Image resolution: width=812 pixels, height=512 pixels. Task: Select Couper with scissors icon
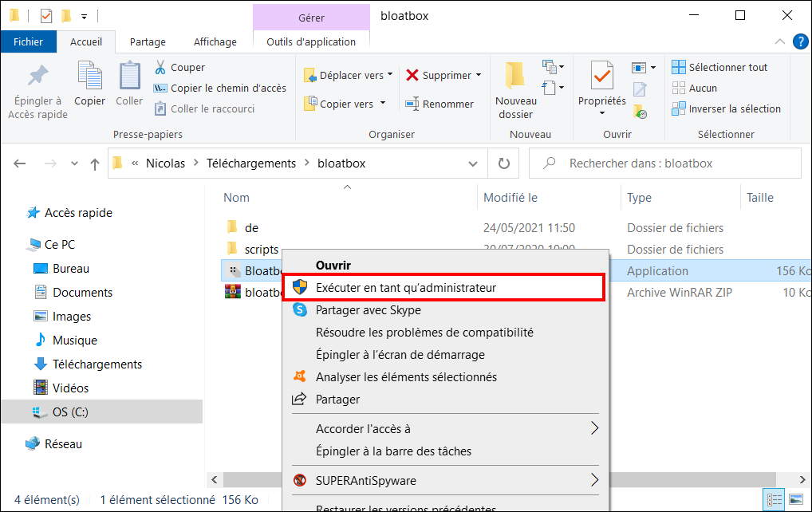[x=180, y=67]
